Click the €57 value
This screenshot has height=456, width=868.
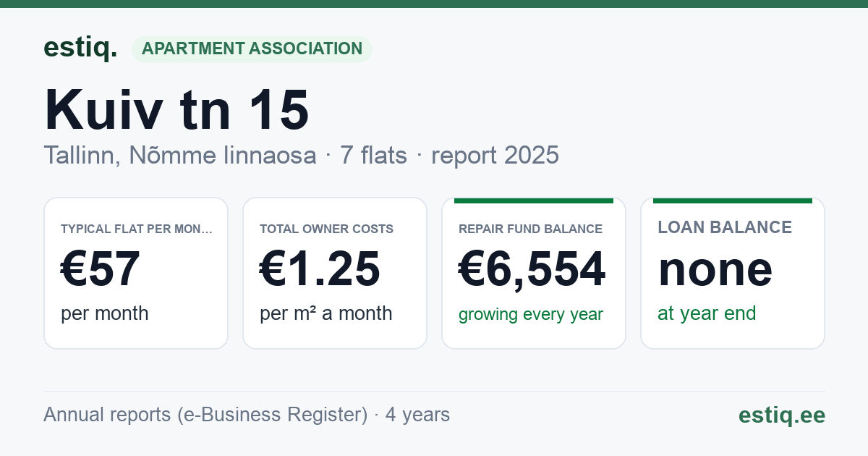tap(101, 269)
